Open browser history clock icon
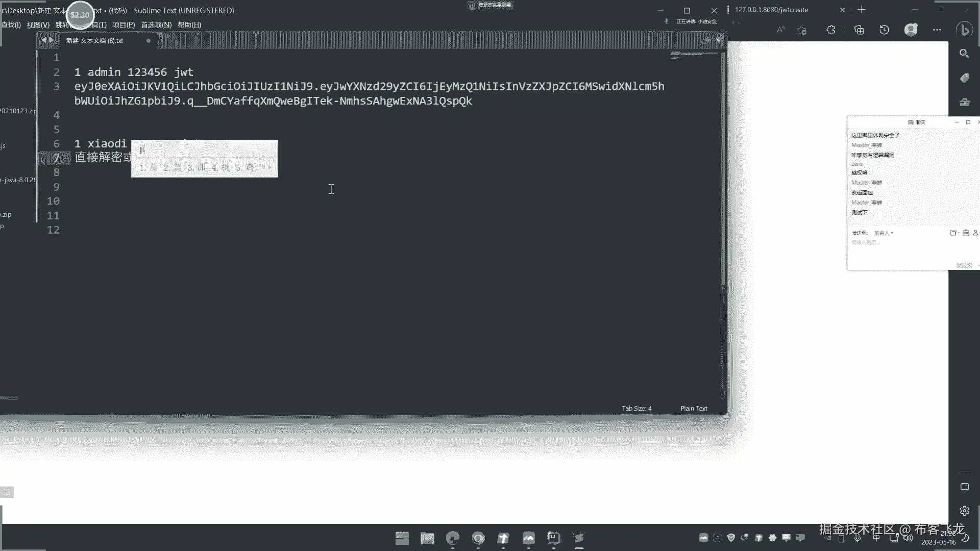Viewport: 980px width, 551px height. tap(885, 30)
